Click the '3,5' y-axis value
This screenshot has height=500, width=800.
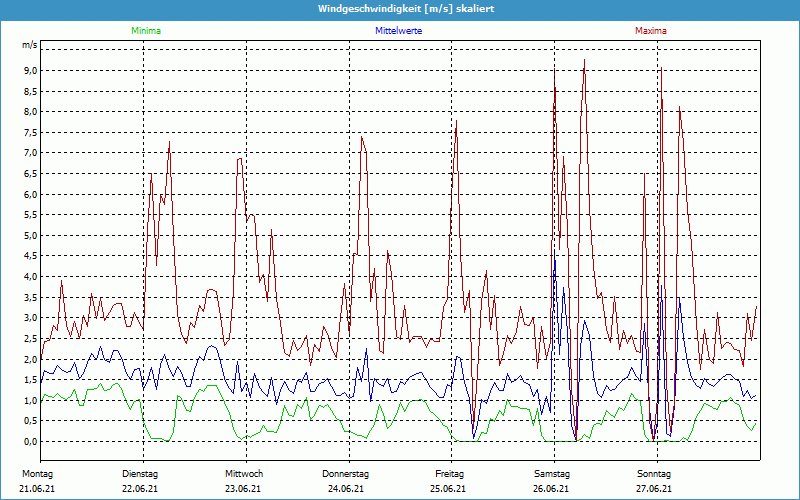point(31,297)
